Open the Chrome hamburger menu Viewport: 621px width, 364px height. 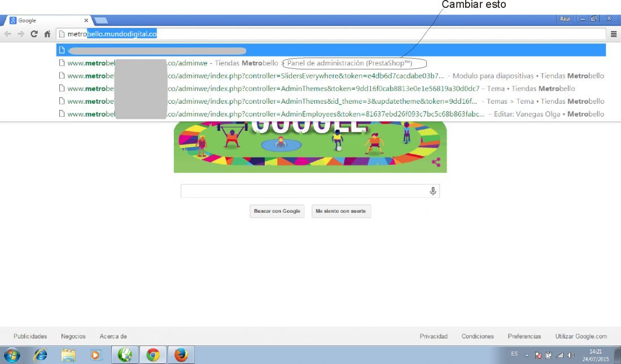(x=614, y=34)
